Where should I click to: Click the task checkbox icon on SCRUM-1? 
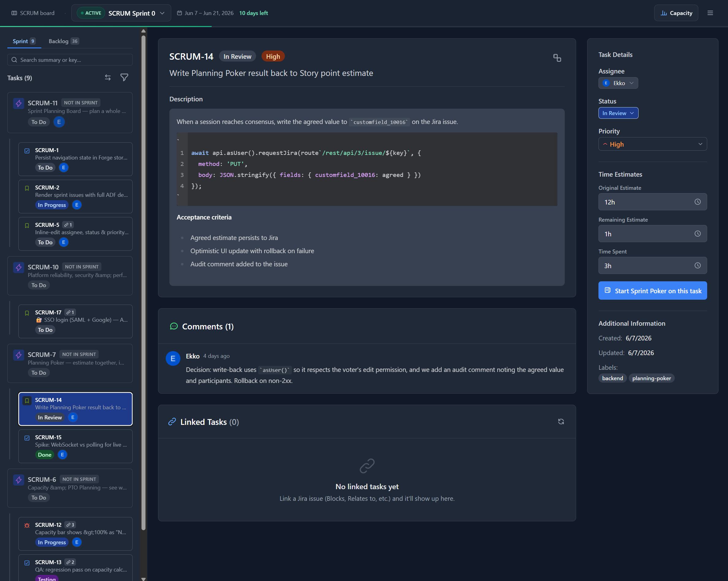coord(27,151)
